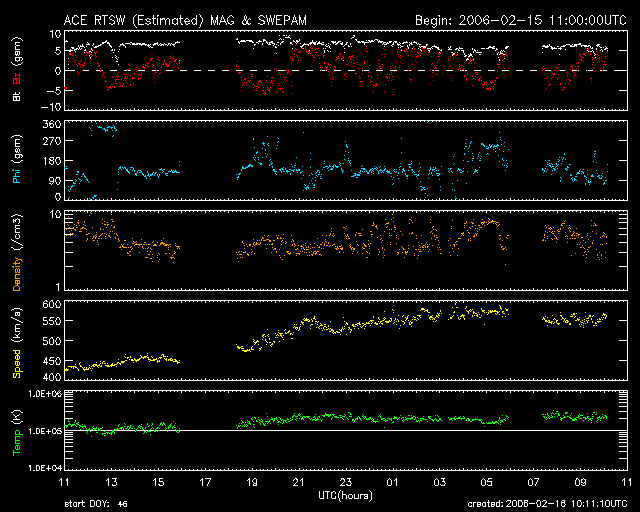Click the plot title 'ACE RTSW (Estimated) MAG & SWEPAM'
This screenshot has height=512, width=640.
pyautogui.click(x=185, y=20)
